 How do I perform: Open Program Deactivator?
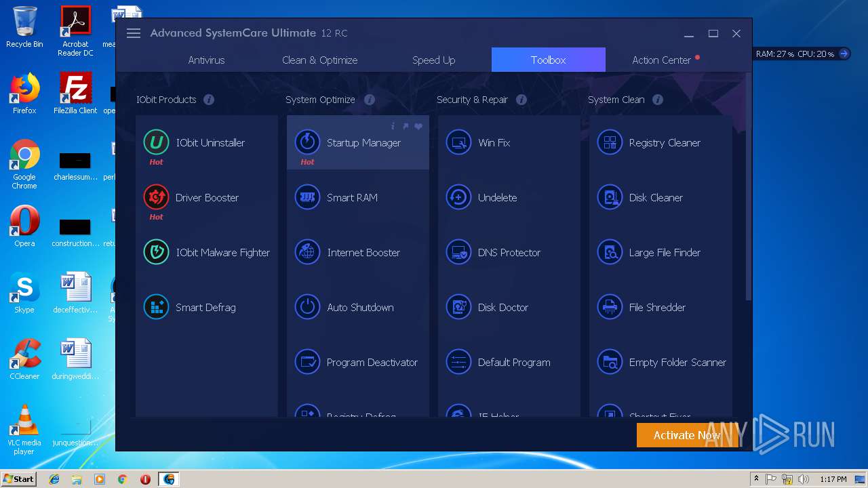pyautogui.click(x=358, y=363)
